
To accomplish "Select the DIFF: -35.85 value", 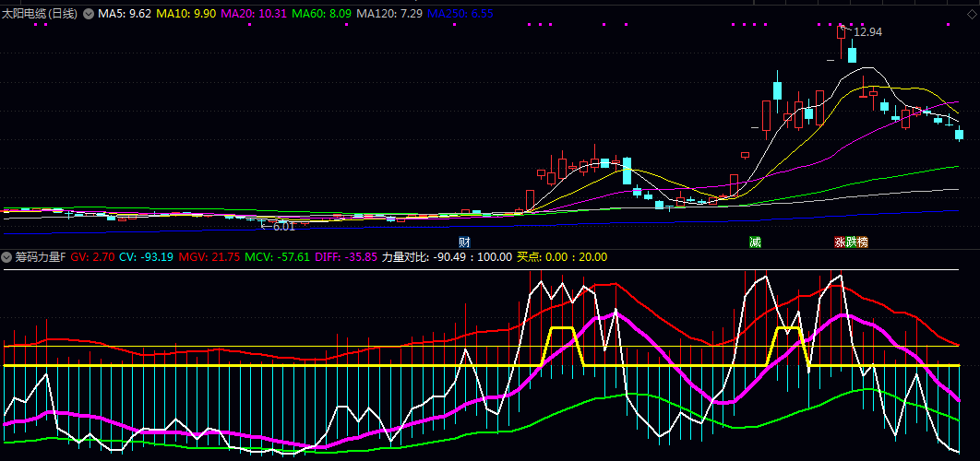I will [x=347, y=257].
